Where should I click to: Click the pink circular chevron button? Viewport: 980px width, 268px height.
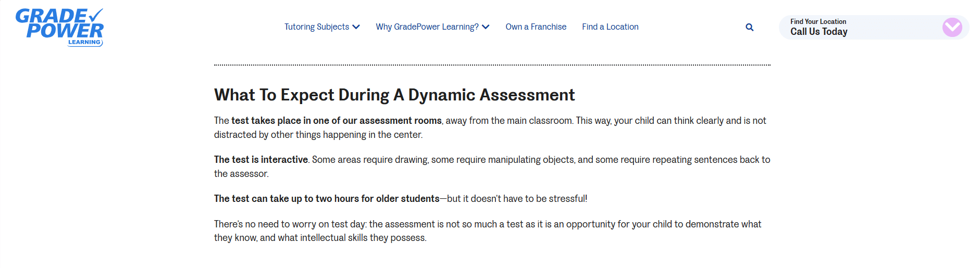click(952, 27)
